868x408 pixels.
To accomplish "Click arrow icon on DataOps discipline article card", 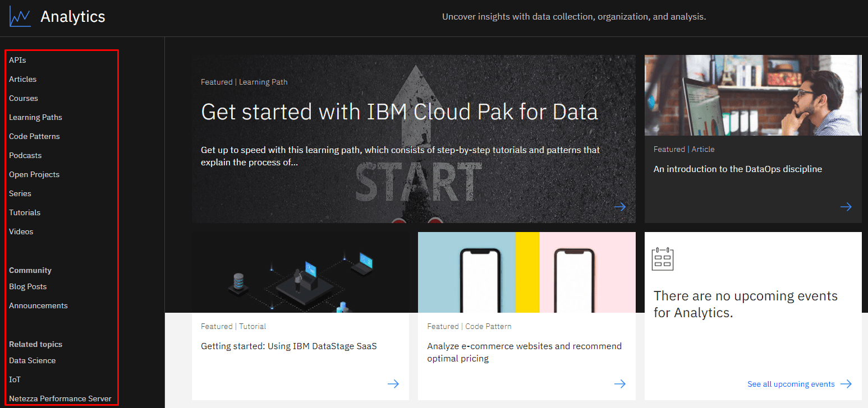I will pos(846,207).
